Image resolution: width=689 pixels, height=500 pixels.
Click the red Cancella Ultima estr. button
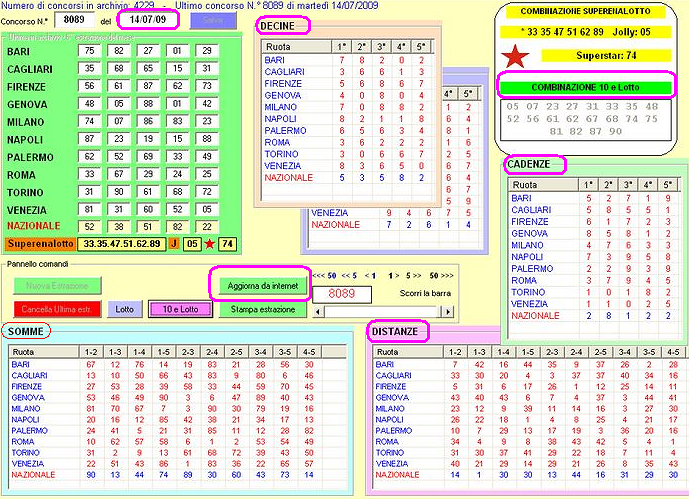click(57, 309)
